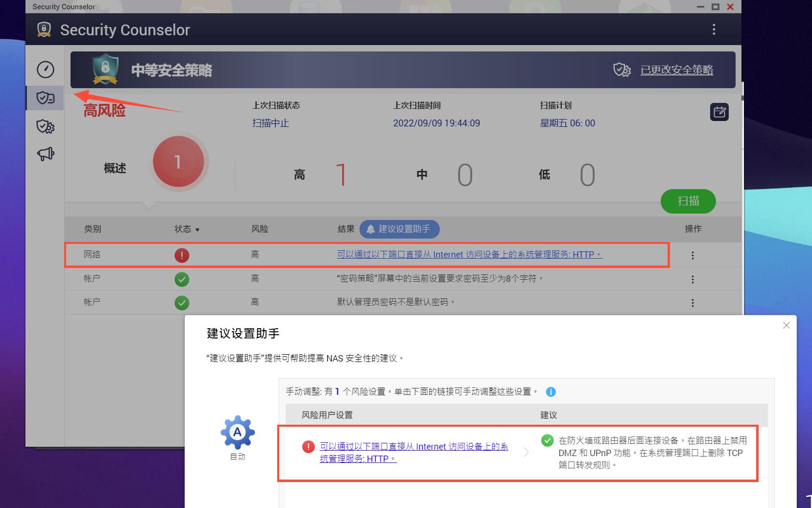Image resolution: width=812 pixels, height=508 pixels.
Task: Click the bell icon on 建议设置助手 button
Action: [x=371, y=229]
